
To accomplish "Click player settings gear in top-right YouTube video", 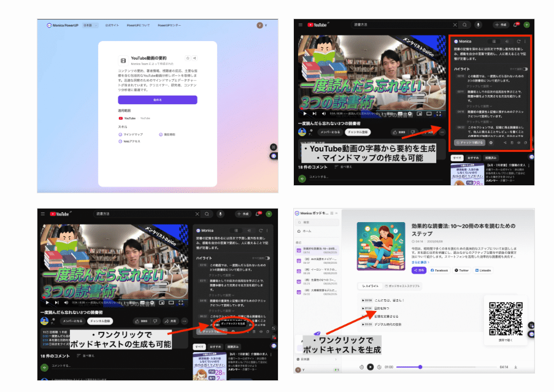I will pos(410,113).
